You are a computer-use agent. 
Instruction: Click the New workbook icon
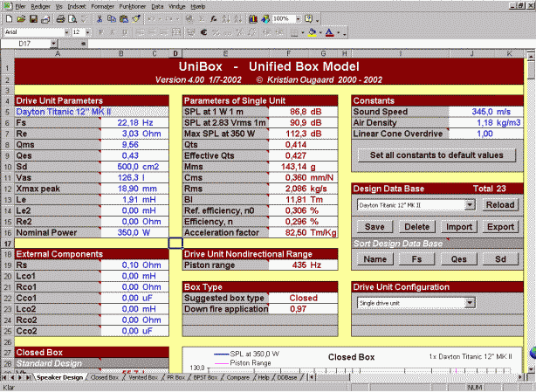click(10, 18)
